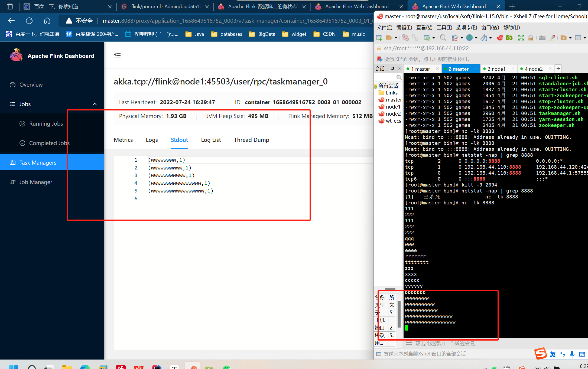Collapse the Flink sidebar with menu-fold icon
The width and height of the screenshot is (588, 369).
[117, 55]
